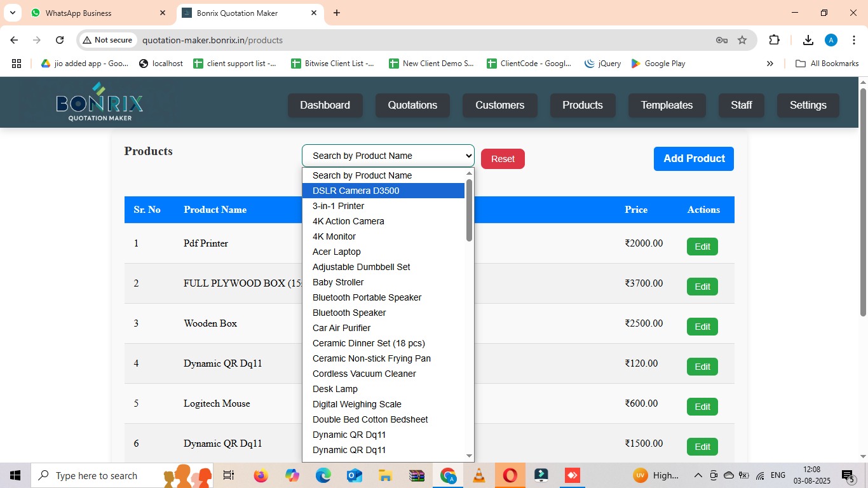
Task: Reload the current page
Action: click(x=60, y=40)
